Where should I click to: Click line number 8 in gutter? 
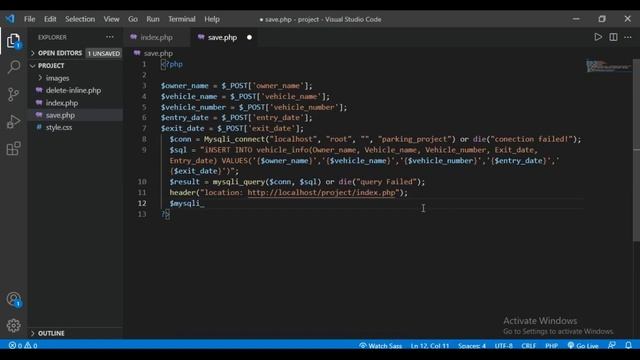click(x=144, y=139)
